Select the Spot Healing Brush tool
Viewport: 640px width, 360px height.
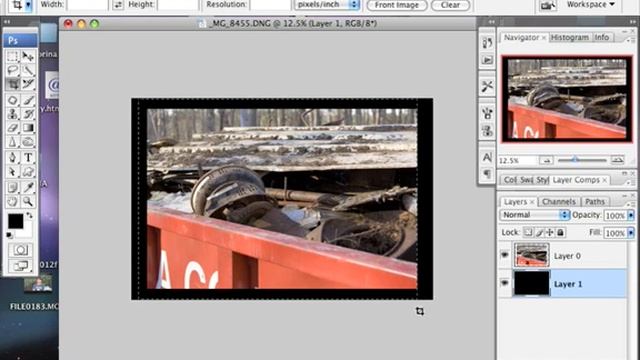point(13,100)
